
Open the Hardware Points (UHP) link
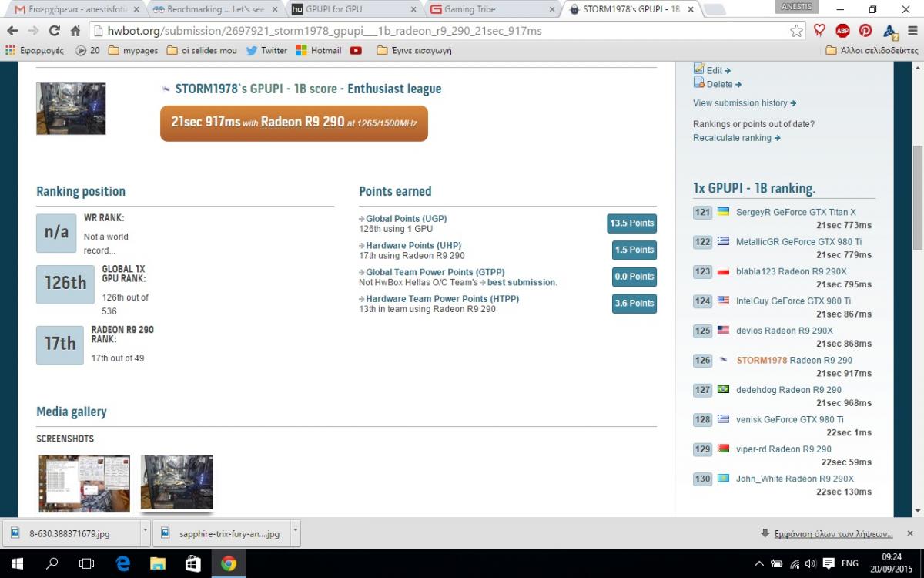(x=413, y=246)
